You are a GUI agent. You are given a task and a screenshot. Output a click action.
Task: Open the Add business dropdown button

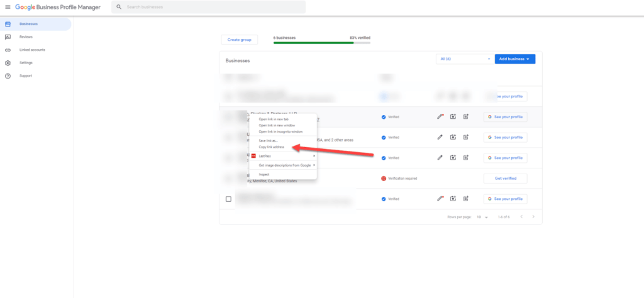point(514,59)
